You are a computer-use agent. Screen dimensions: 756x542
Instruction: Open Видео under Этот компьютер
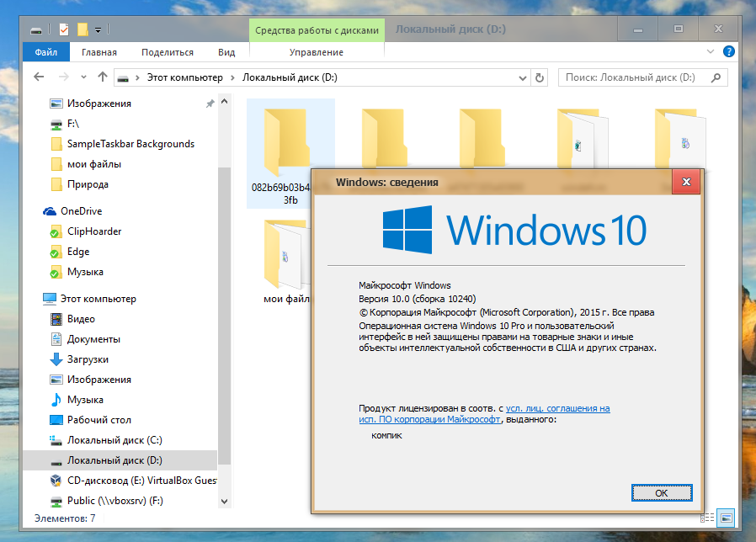coord(81,319)
